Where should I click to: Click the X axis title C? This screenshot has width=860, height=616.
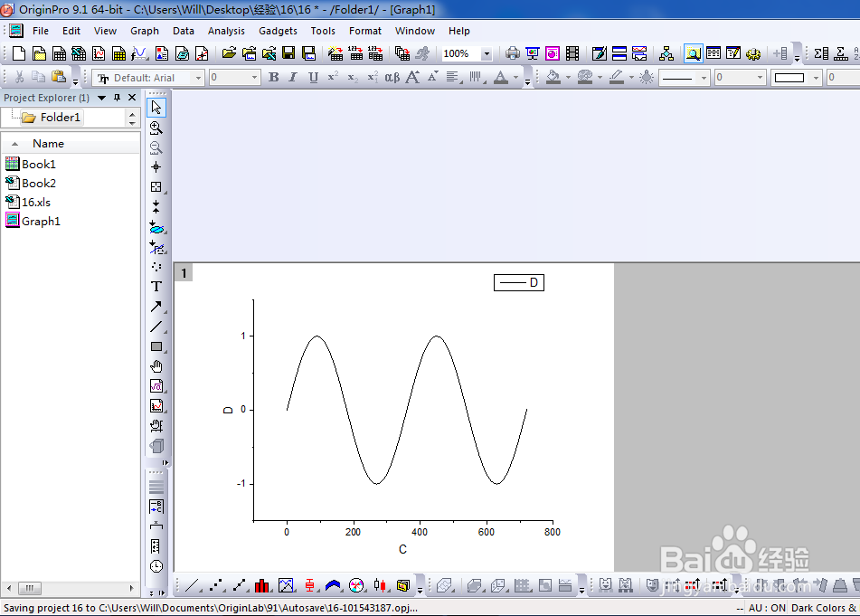[402, 549]
